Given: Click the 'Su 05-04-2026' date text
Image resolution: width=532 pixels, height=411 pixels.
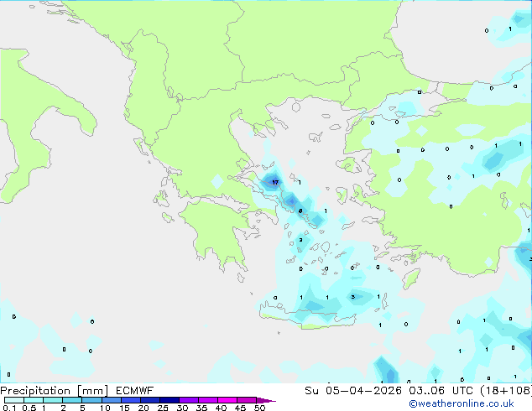Looking at the screenshot, I should click(353, 391).
